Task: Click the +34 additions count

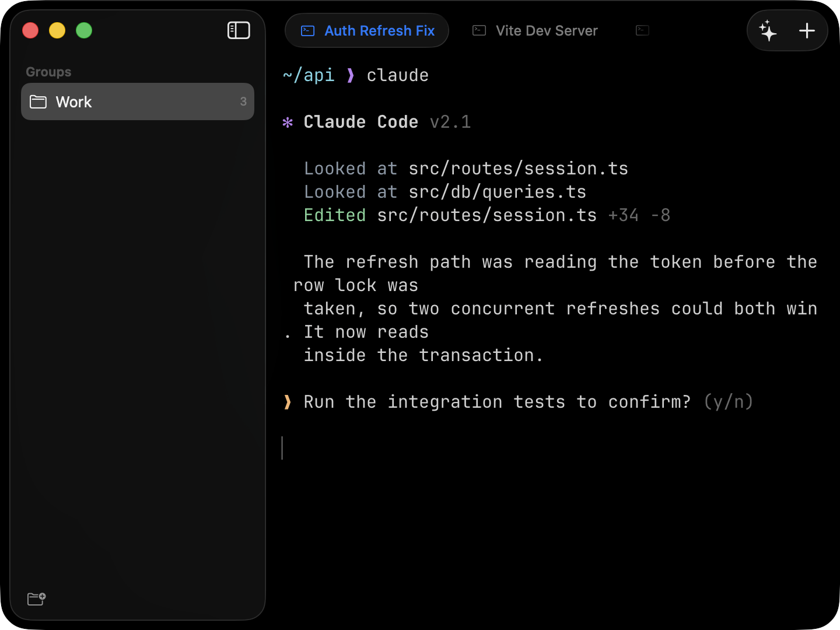Action: pos(624,215)
